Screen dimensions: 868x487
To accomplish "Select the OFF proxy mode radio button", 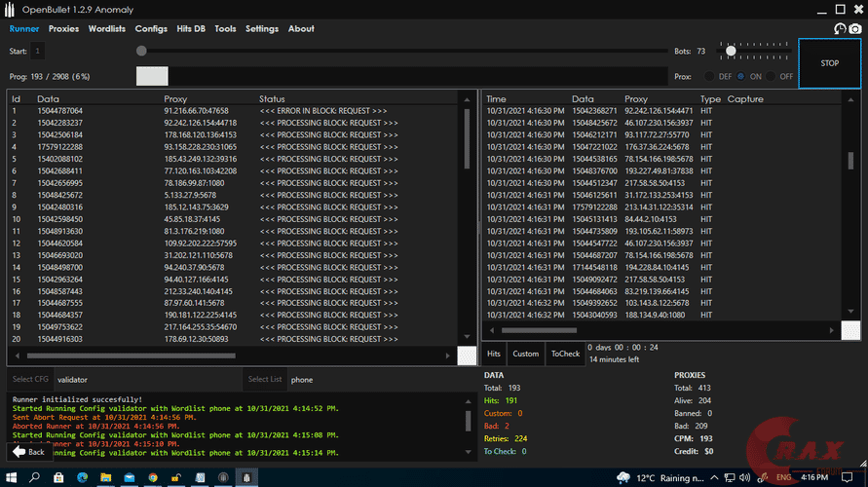I will (x=772, y=76).
